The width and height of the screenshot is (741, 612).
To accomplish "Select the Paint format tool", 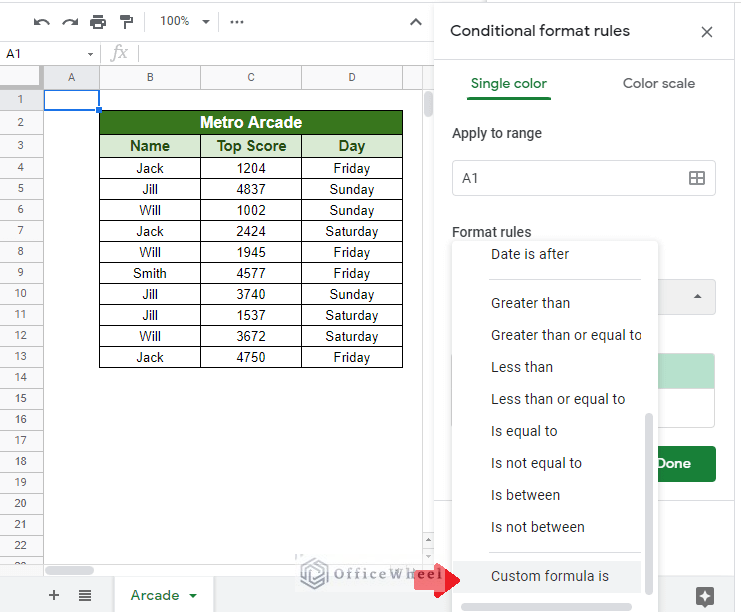I will [x=126, y=21].
